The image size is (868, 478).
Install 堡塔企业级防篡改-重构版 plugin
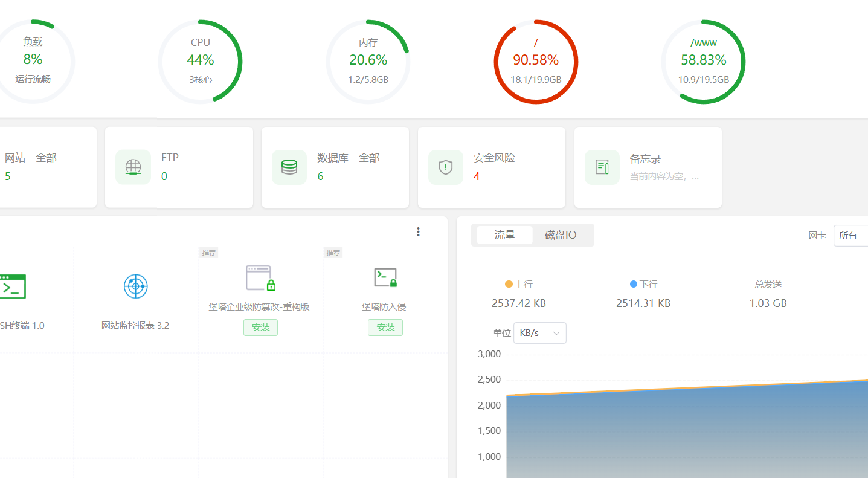pyautogui.click(x=261, y=328)
